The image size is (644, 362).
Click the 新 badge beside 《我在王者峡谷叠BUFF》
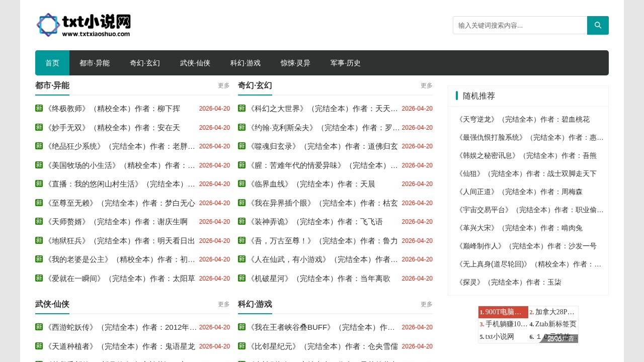(x=242, y=327)
